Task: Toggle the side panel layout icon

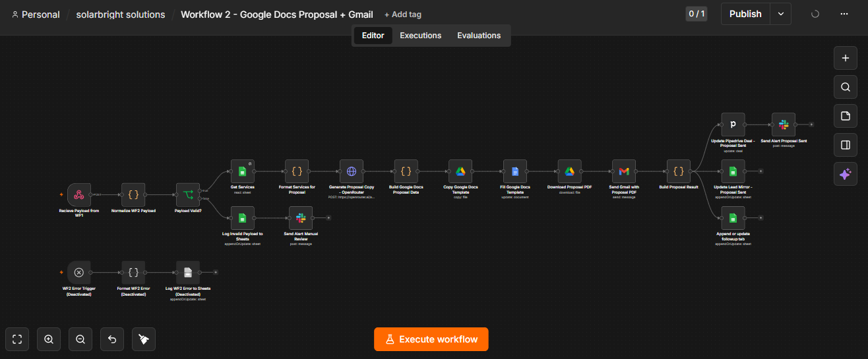Action: pos(846,145)
